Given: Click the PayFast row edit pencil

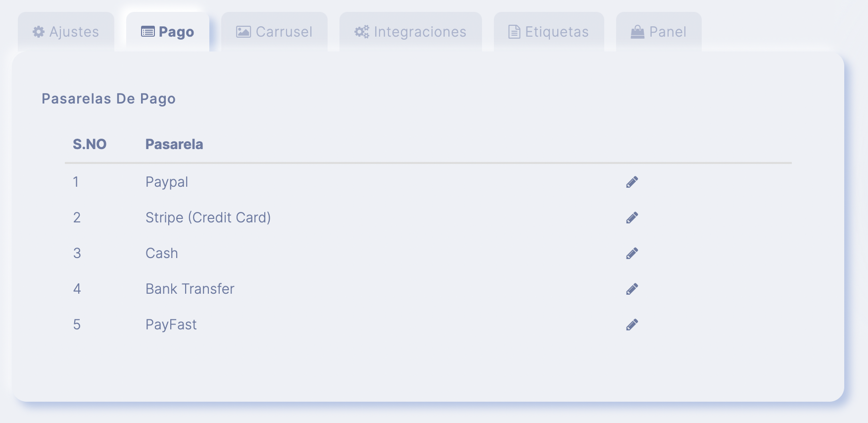Looking at the screenshot, I should pos(632,325).
